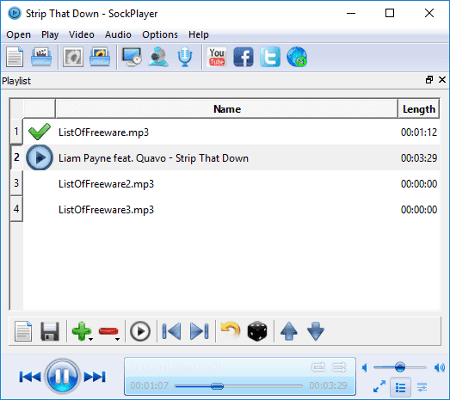Open the Audio menu
Screen dimensions: 450x400
click(x=118, y=35)
